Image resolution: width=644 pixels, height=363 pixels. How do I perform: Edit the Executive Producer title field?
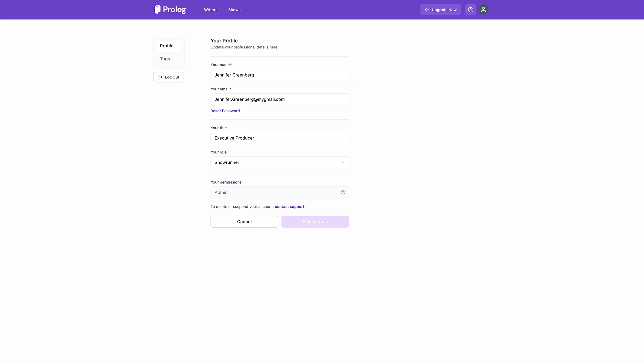(279, 138)
